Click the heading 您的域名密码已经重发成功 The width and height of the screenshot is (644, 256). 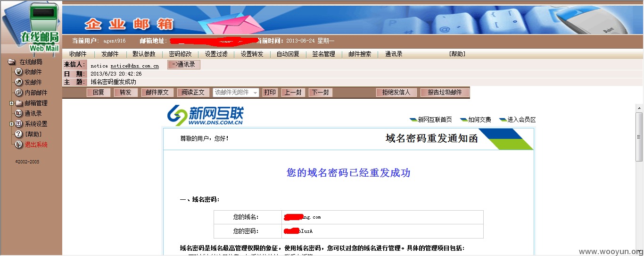pos(348,173)
